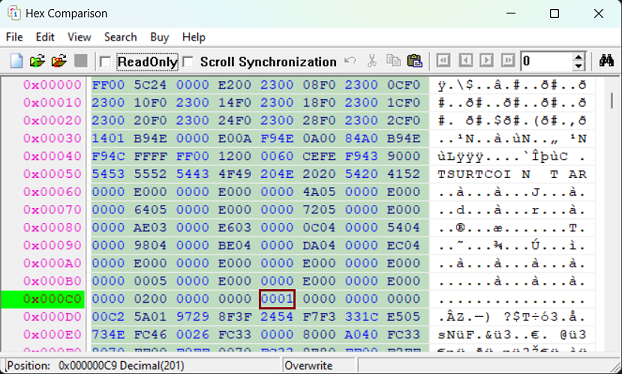The width and height of the screenshot is (622, 374).
Task: Click hex cell 84A0
Action: pos(361,138)
